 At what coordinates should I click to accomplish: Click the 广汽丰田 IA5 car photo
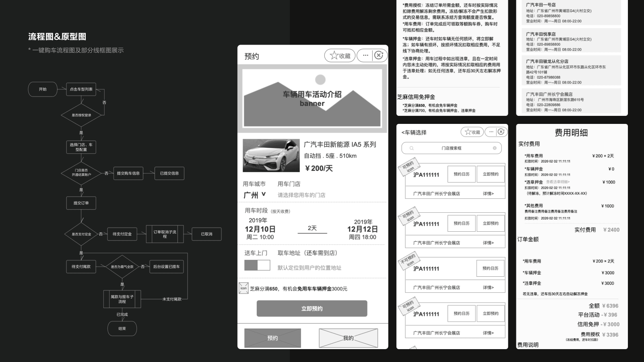[271, 156]
